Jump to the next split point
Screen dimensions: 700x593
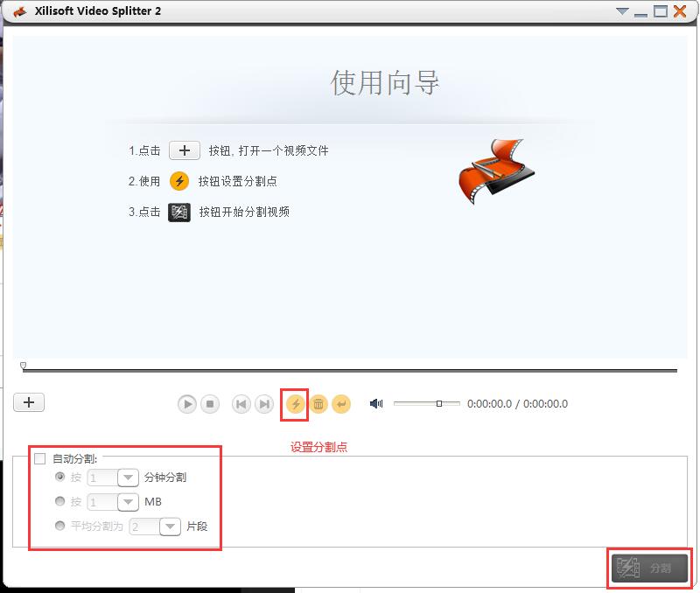click(x=264, y=404)
